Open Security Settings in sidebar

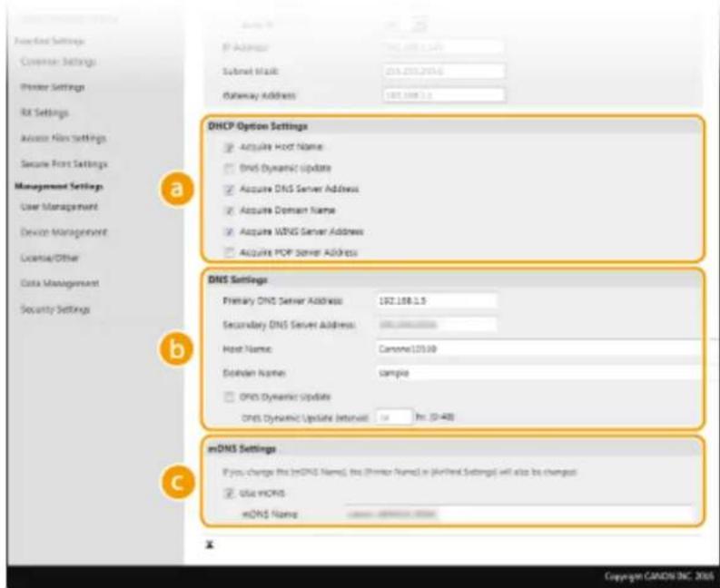pos(55,309)
